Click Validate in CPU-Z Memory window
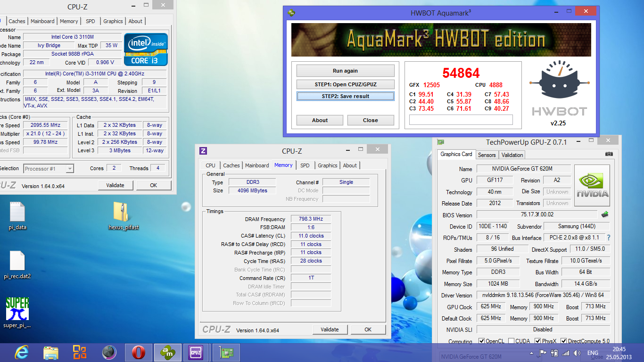The height and width of the screenshot is (362, 644). coord(330,329)
